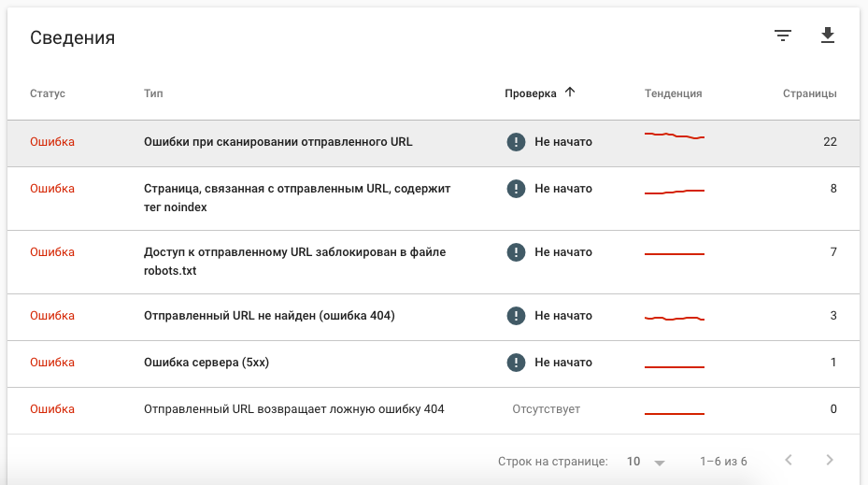
Task: Open the rows per page dropdown
Action: 647,462
